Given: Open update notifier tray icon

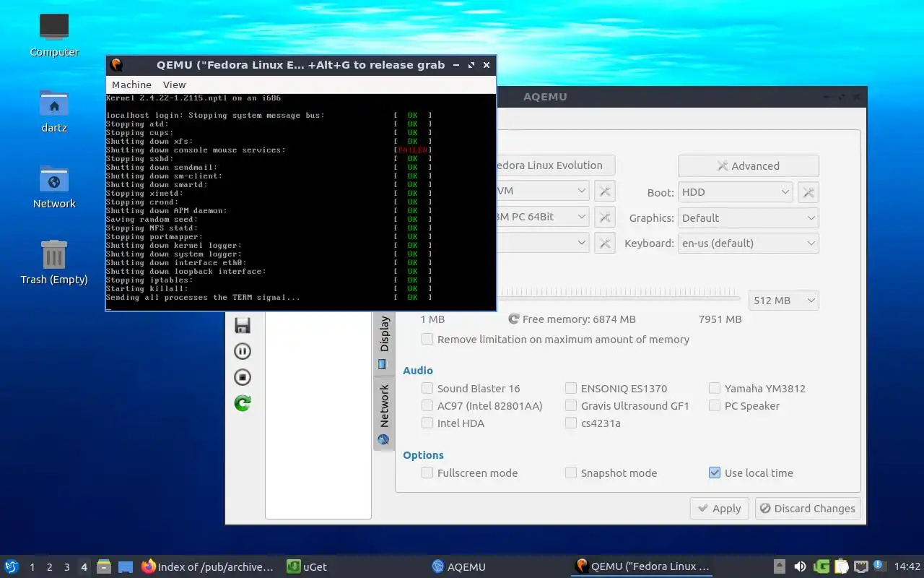Looking at the screenshot, I should (879, 566).
